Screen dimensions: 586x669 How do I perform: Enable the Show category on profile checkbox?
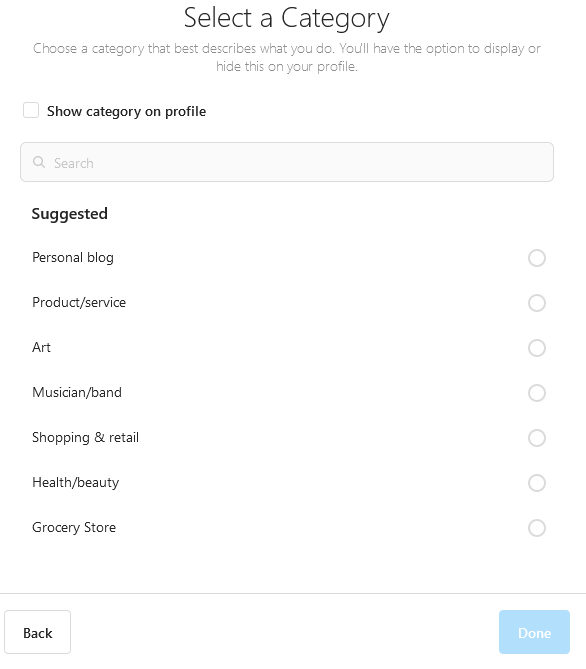click(x=31, y=110)
